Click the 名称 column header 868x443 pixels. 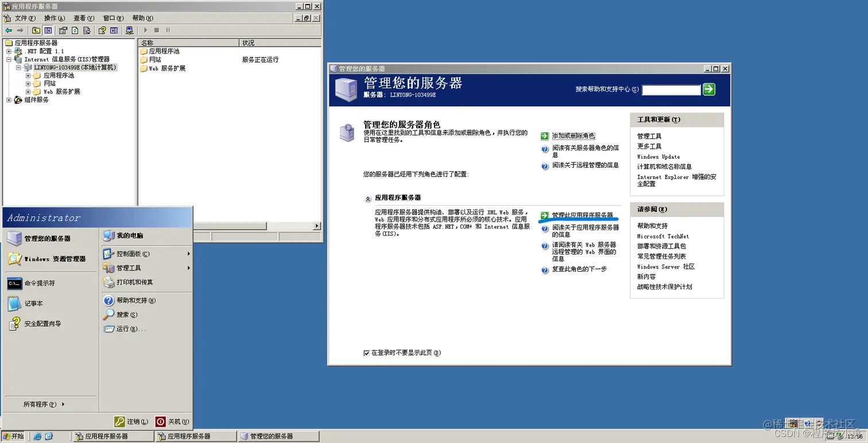point(189,43)
